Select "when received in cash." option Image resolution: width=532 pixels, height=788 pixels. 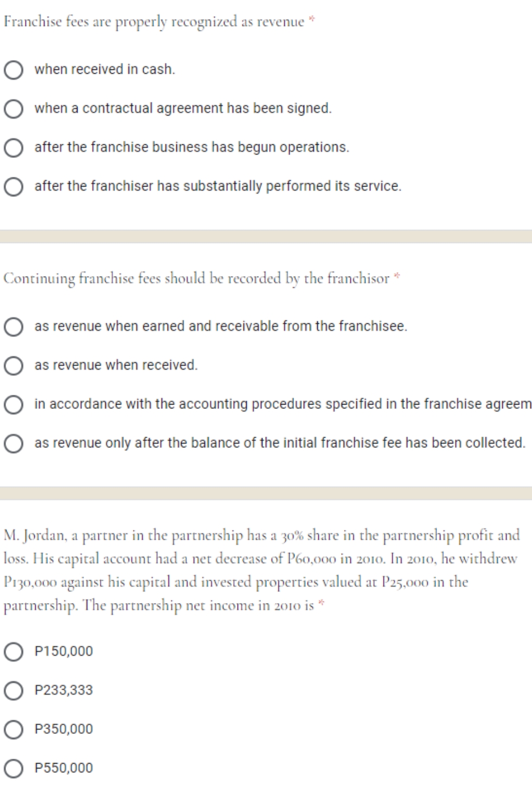pos(13,69)
